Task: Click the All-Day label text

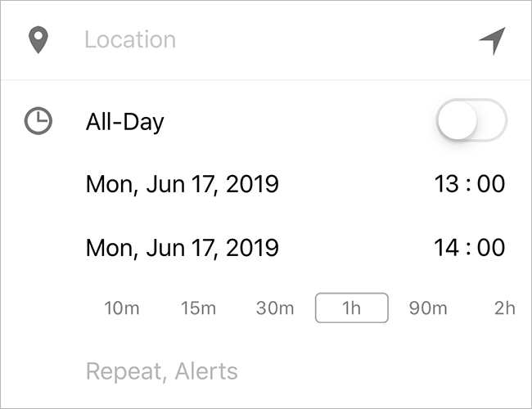Action: [124, 122]
